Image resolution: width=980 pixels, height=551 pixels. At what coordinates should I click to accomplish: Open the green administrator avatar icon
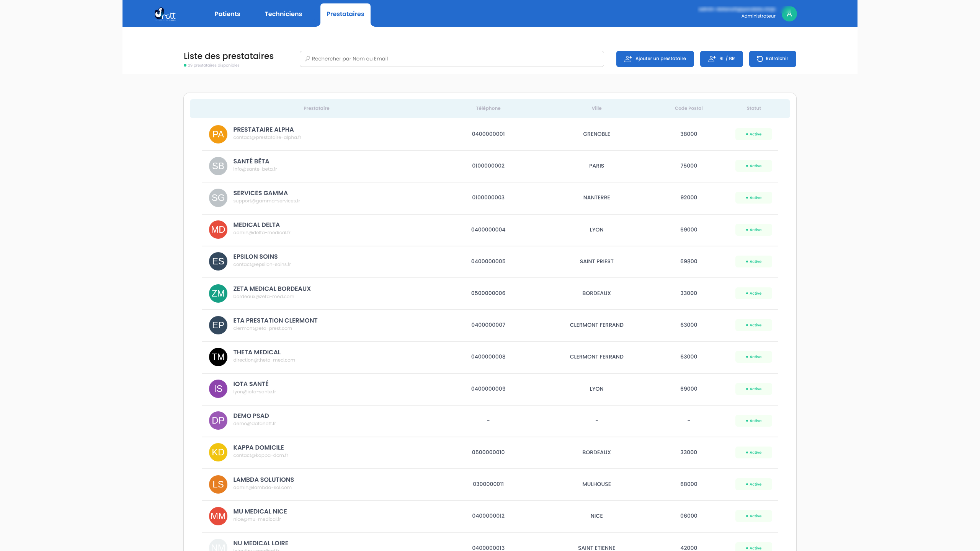coord(789,14)
